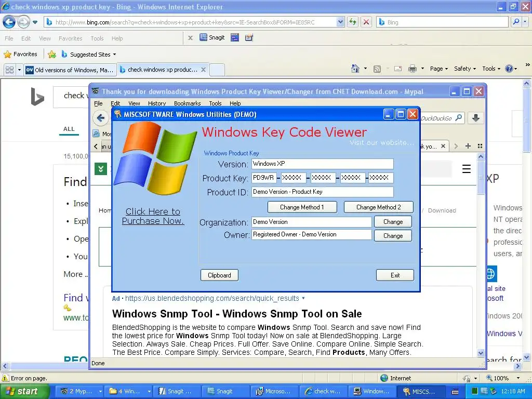The height and width of the screenshot is (399, 532).
Task: Click the Internet Explorer back arrow button
Action: 9,22
